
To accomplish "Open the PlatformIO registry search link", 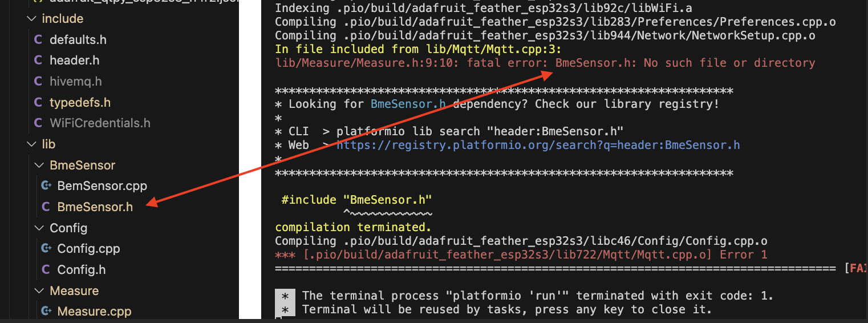I will coord(538,145).
